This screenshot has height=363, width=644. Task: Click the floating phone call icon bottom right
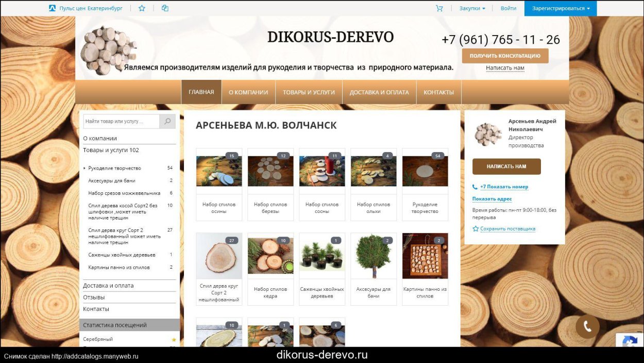(x=587, y=326)
